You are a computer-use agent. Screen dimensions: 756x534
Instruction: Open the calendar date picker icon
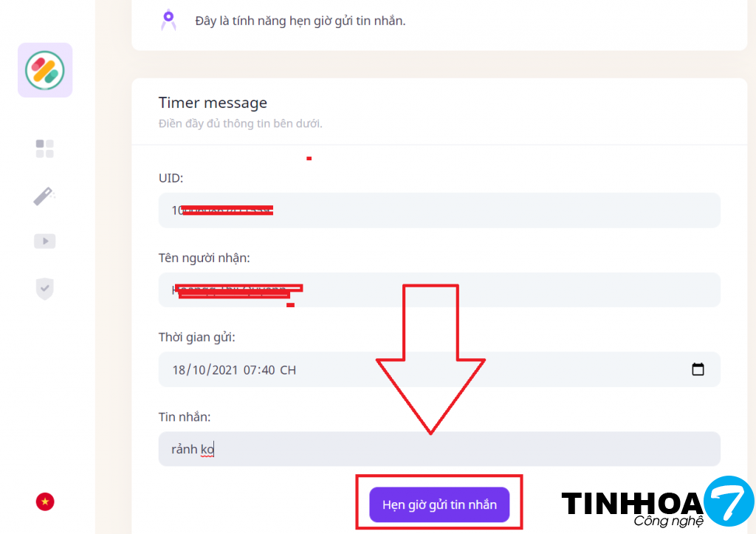tap(698, 369)
